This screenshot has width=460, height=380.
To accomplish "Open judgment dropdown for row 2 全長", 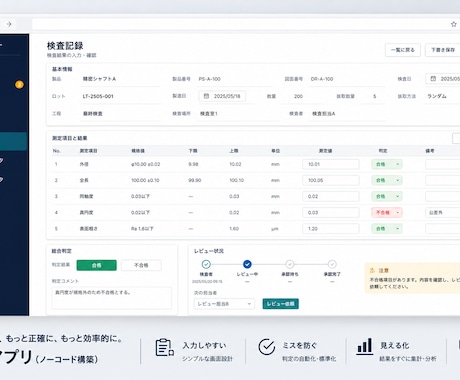I will coord(387,180).
